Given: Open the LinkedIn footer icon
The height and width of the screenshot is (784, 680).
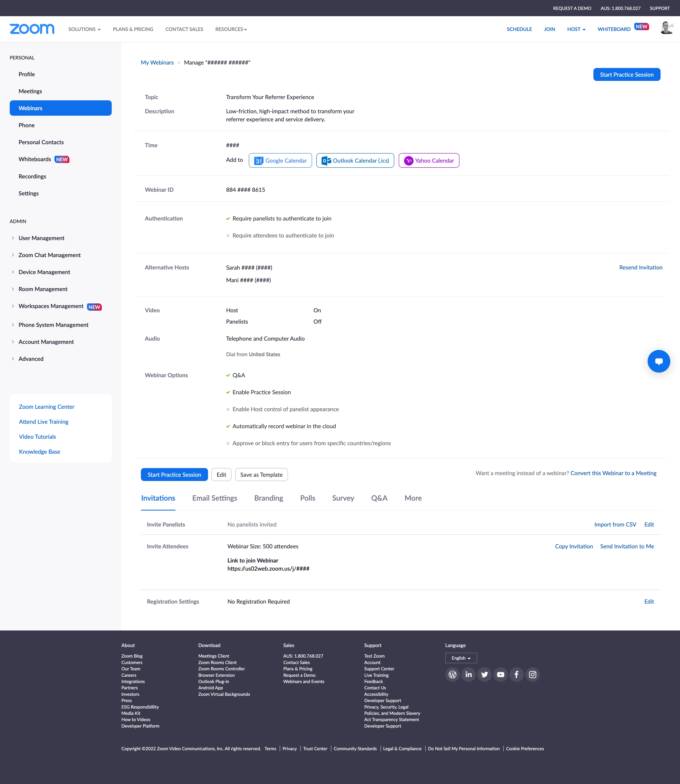Looking at the screenshot, I should coord(468,674).
